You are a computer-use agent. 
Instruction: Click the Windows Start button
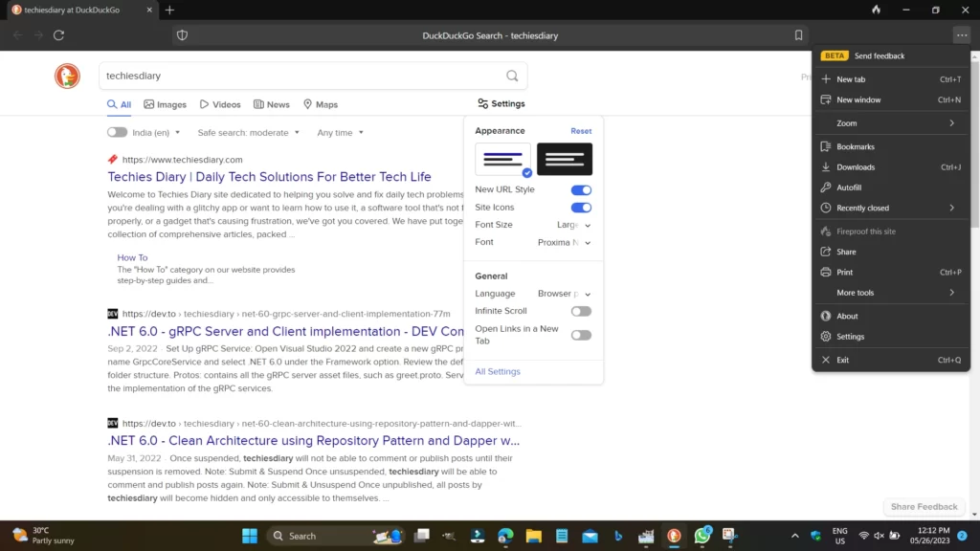tap(250, 536)
